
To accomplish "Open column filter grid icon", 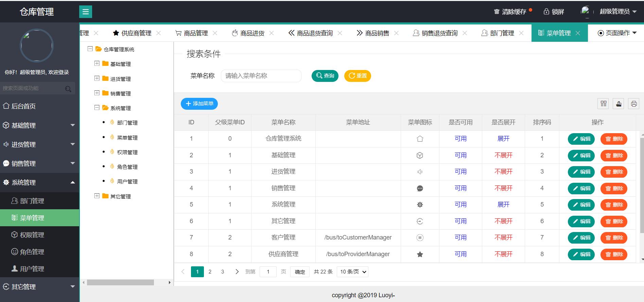I will (x=604, y=104).
